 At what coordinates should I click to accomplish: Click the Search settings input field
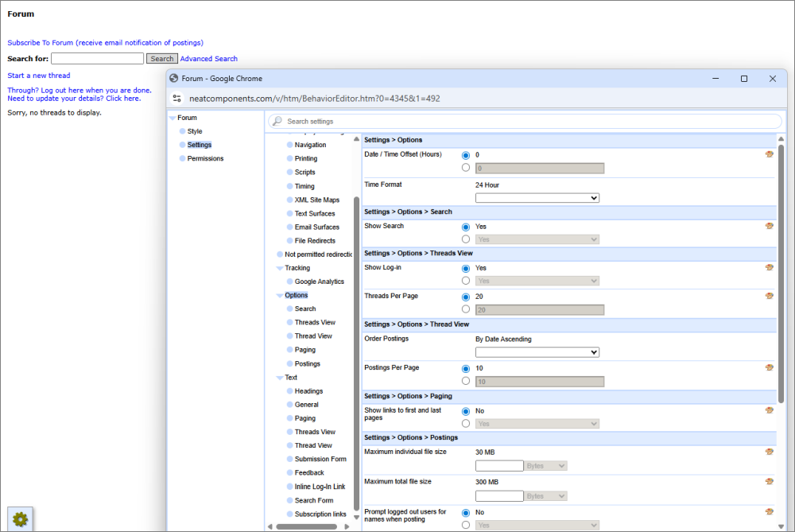pyautogui.click(x=525, y=122)
